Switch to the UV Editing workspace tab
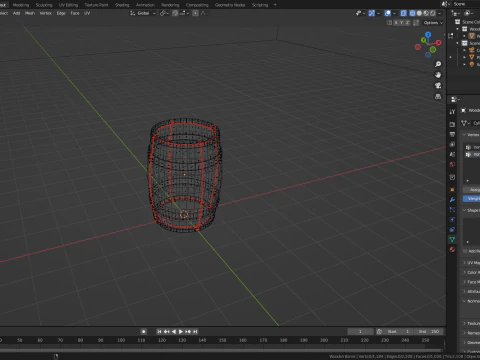 68,5
